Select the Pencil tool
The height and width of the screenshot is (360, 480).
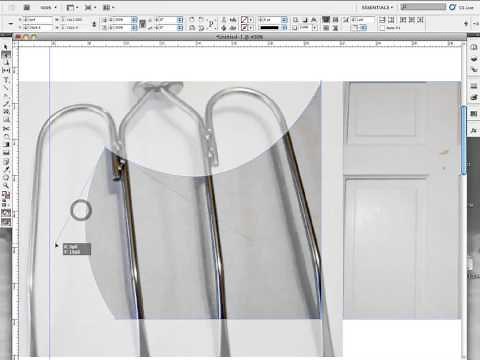pyautogui.click(x=6, y=104)
